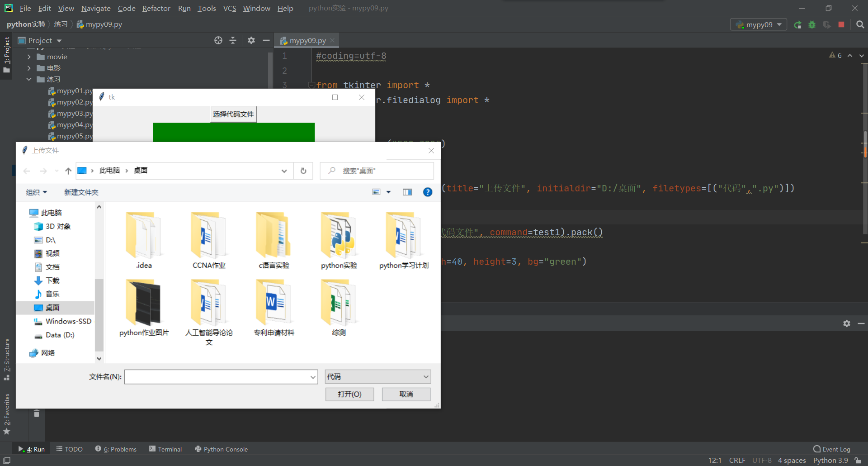Close the mypy09.py editor tab

[332, 40]
